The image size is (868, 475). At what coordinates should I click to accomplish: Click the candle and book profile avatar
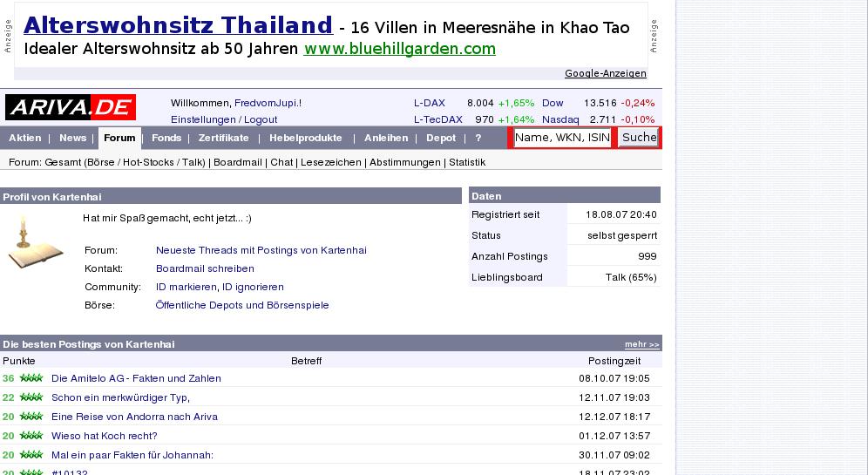tap(36, 242)
